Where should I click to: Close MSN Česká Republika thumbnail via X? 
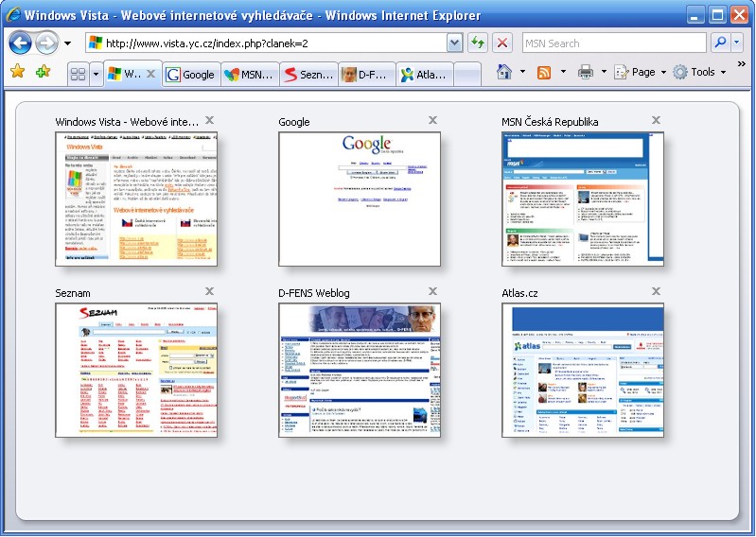[657, 120]
